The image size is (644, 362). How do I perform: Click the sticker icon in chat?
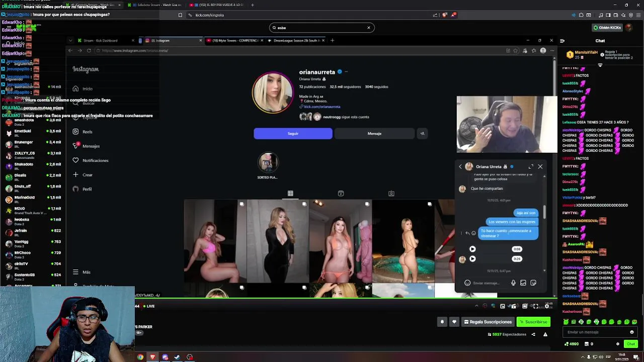[533, 283]
